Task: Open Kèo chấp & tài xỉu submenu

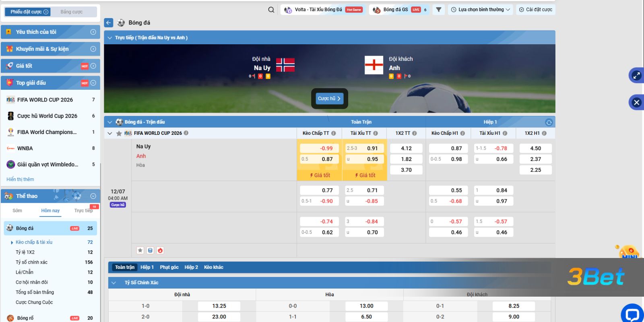Action: click(x=34, y=242)
